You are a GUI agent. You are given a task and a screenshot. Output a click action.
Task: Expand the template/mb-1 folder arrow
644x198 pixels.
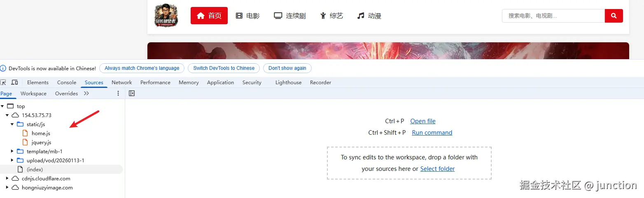point(12,151)
